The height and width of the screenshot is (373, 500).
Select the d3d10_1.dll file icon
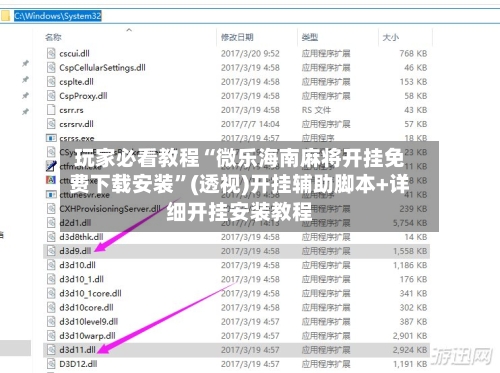[x=51, y=279]
